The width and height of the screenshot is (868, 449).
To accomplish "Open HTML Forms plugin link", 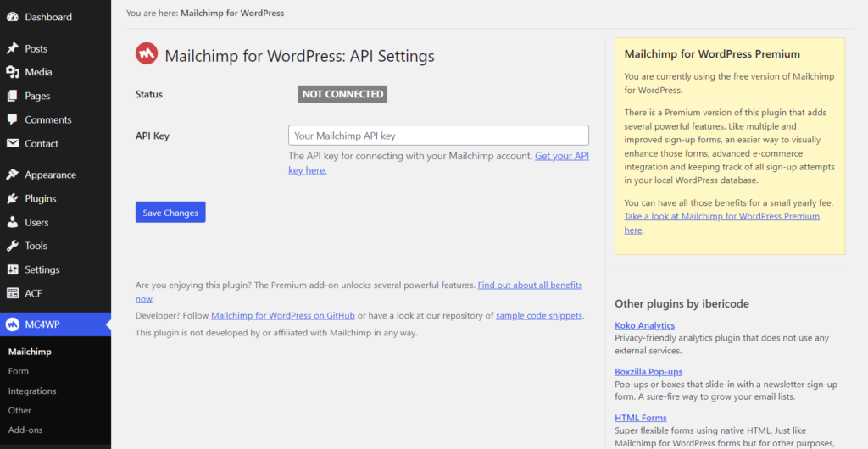I will (x=641, y=418).
